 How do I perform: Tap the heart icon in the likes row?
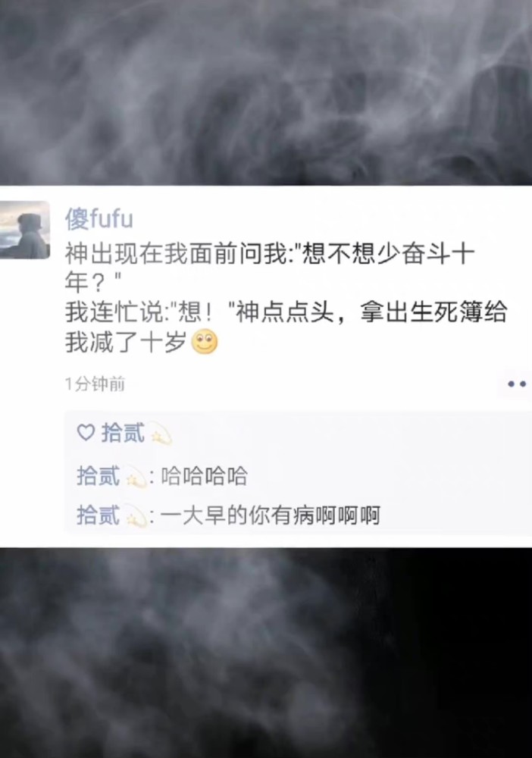(86, 432)
